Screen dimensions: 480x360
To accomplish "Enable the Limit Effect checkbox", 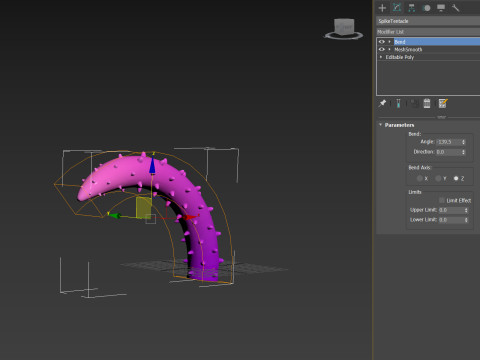I will [442, 200].
